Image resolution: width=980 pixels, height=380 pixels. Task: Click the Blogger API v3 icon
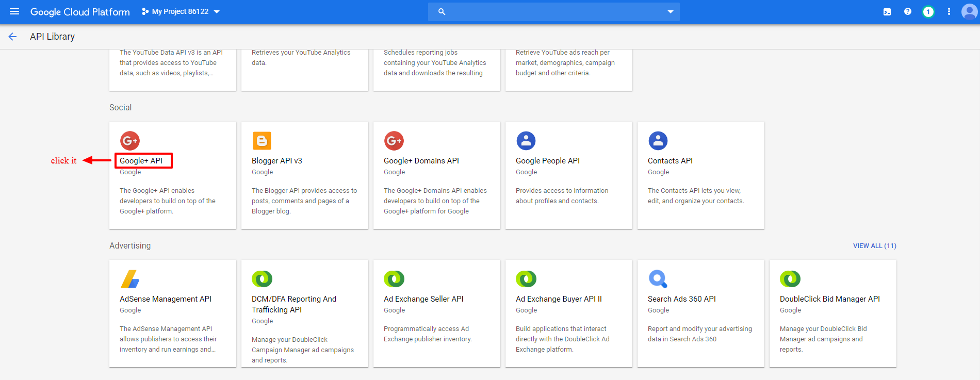pos(262,141)
